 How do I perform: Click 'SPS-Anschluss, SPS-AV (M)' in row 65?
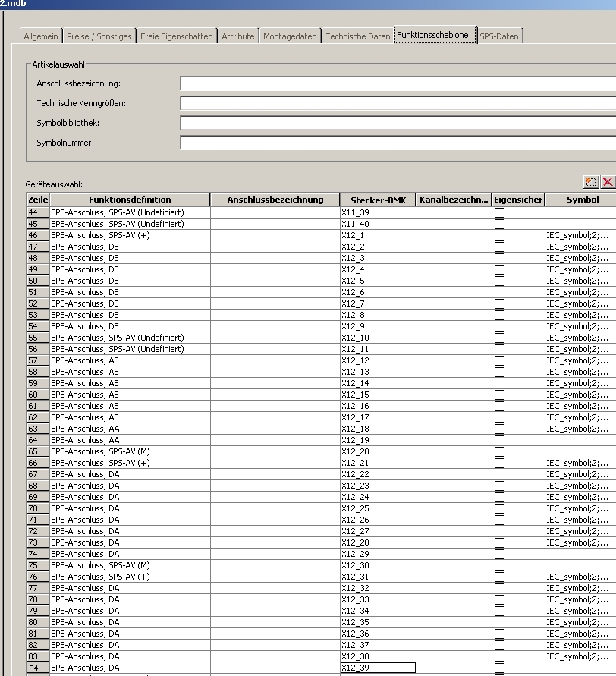pos(130,452)
